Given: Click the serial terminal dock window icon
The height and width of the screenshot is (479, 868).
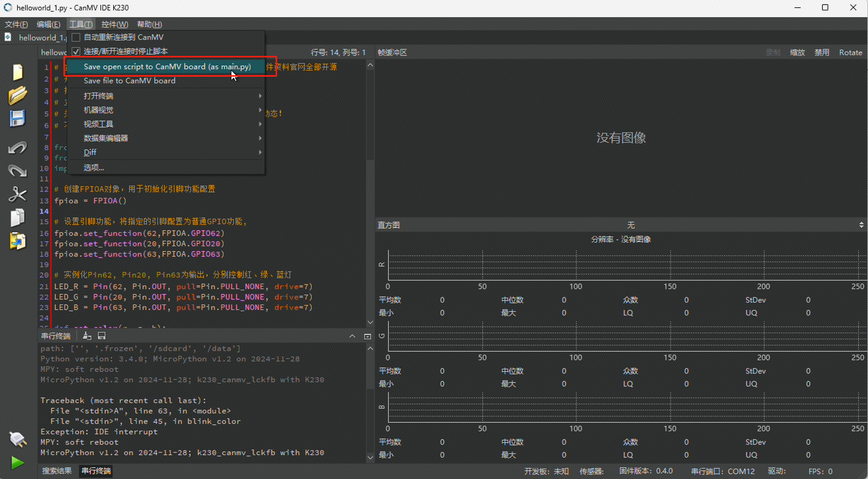Looking at the screenshot, I should (368, 336).
